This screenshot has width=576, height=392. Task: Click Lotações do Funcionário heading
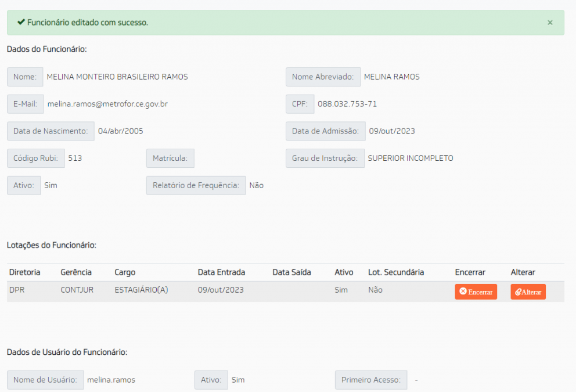point(52,245)
